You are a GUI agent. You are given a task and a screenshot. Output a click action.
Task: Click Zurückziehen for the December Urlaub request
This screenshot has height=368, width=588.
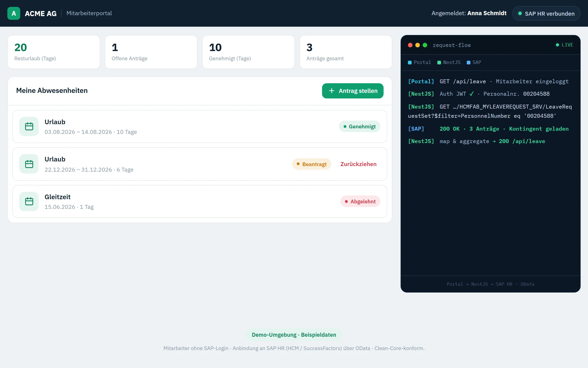358,164
